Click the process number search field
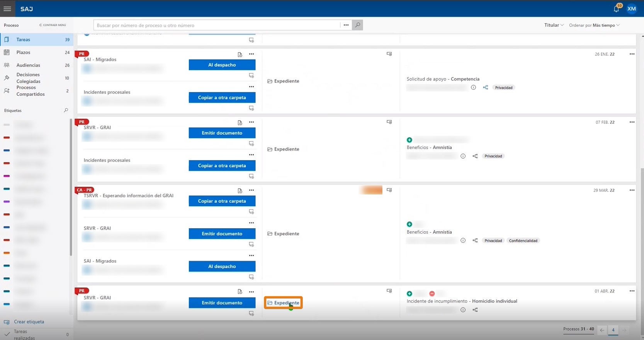644x340 pixels. (x=216, y=25)
